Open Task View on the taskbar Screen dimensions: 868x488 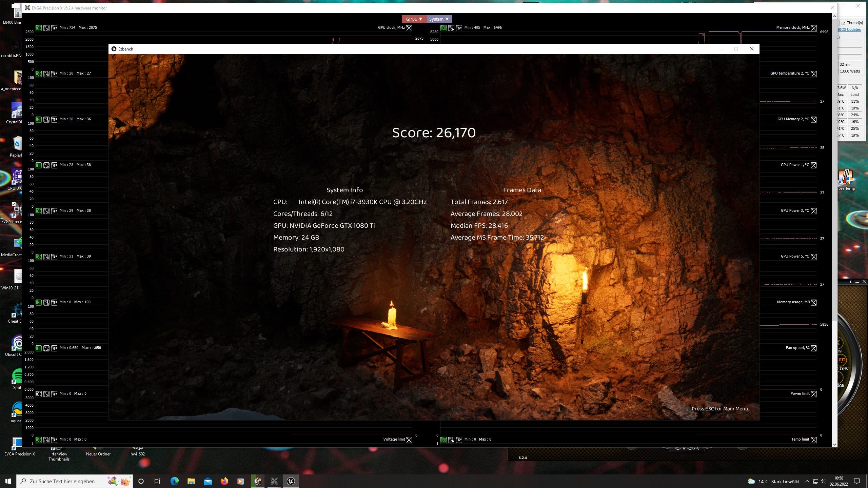coord(157,481)
